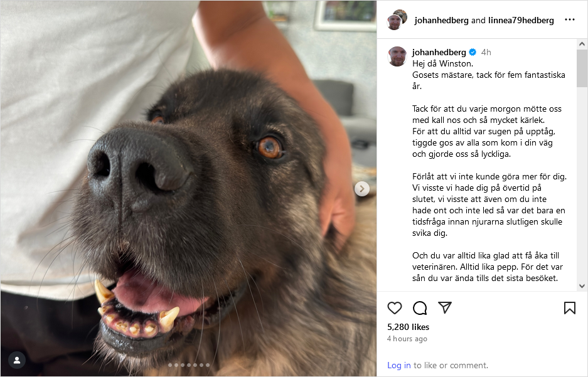The height and width of the screenshot is (377, 588).
Task: Open johanhedberg verified badge in caption
Action: (473, 52)
